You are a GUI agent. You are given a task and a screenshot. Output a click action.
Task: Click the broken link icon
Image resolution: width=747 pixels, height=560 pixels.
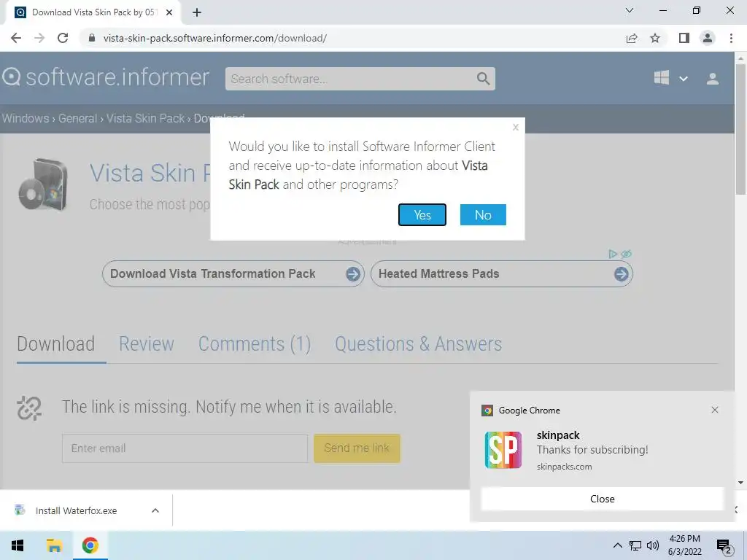(29, 408)
